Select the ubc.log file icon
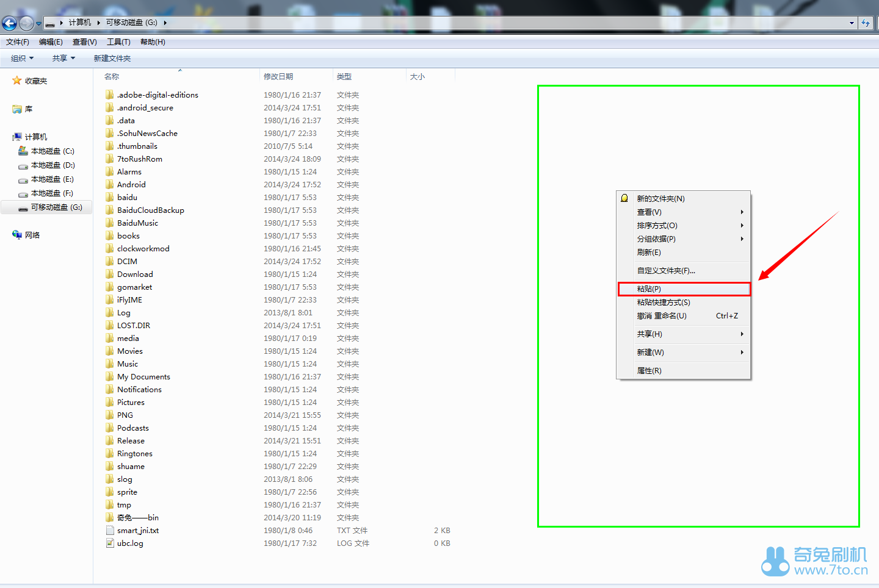Screen dimensions: 879x588 coord(110,543)
